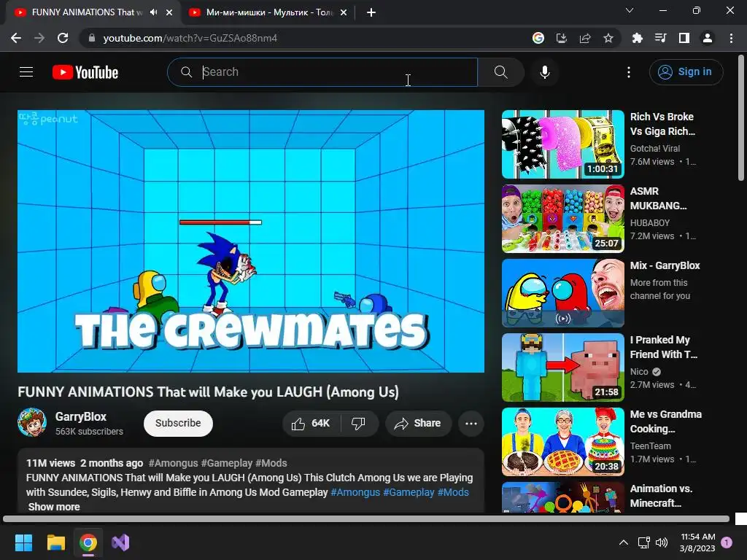The width and height of the screenshot is (747, 560).
Task: Mute the FUNNY ANIMATIONS tab audio icon
Action: tap(153, 12)
